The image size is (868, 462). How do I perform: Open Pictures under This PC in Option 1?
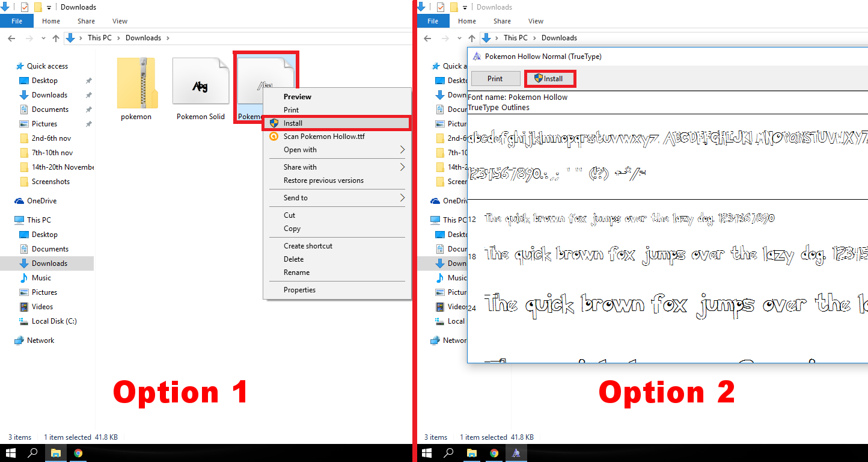tap(44, 292)
